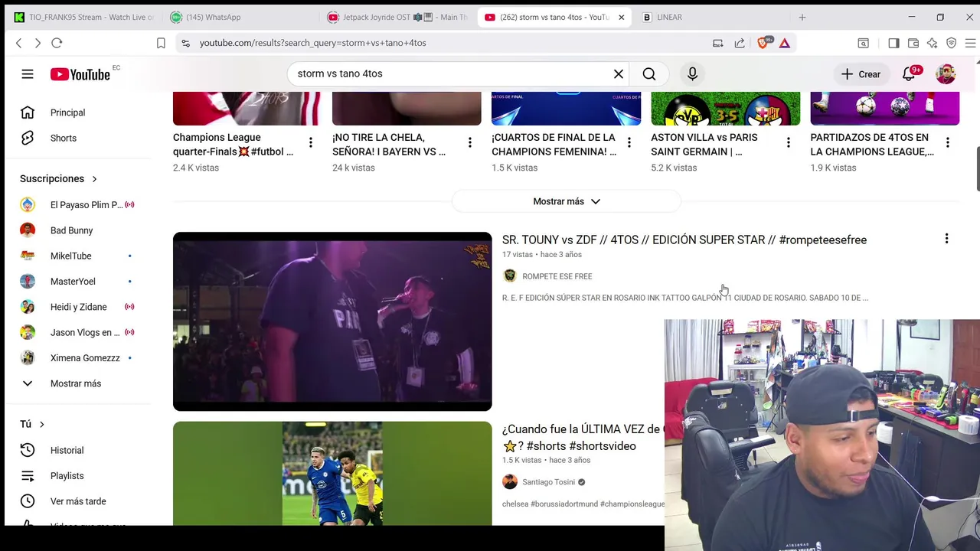Open Ver más tarde in sidebar
Viewport: 980px width, 551px height.
click(x=77, y=501)
